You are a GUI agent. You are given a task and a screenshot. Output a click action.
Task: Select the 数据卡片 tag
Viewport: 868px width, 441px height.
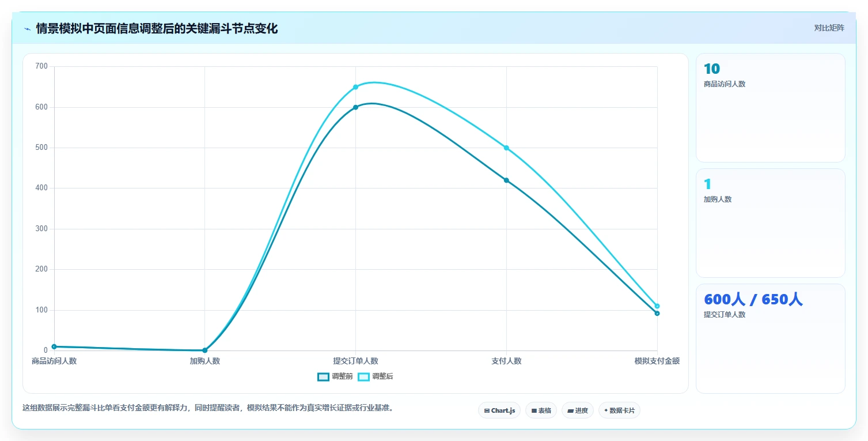click(x=619, y=410)
